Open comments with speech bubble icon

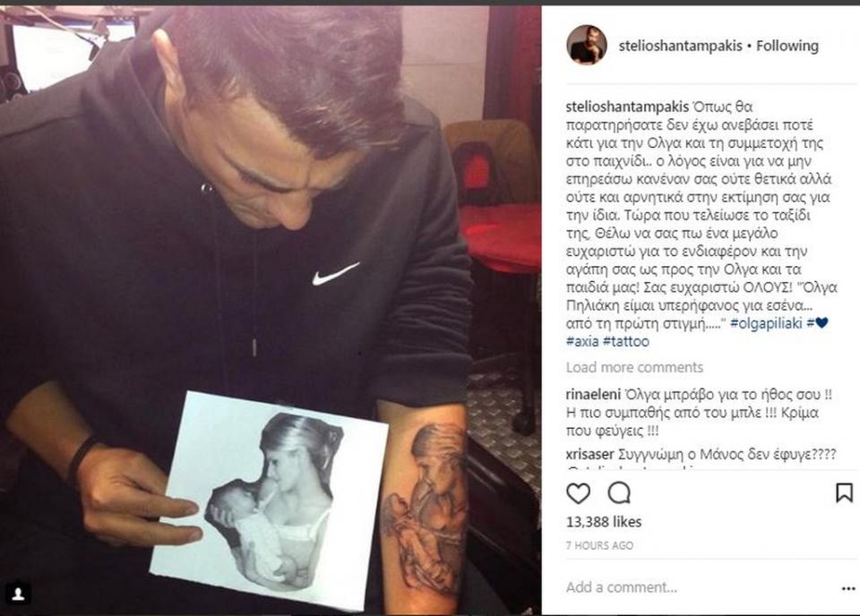click(619, 493)
